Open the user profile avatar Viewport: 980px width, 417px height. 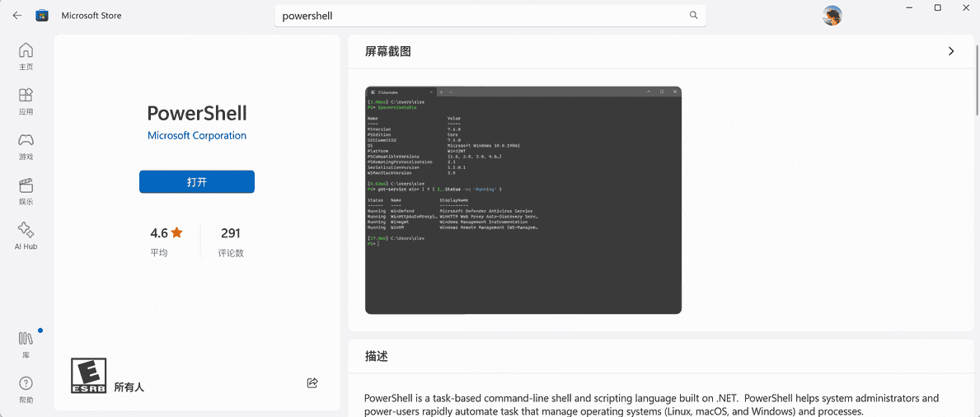click(x=832, y=16)
